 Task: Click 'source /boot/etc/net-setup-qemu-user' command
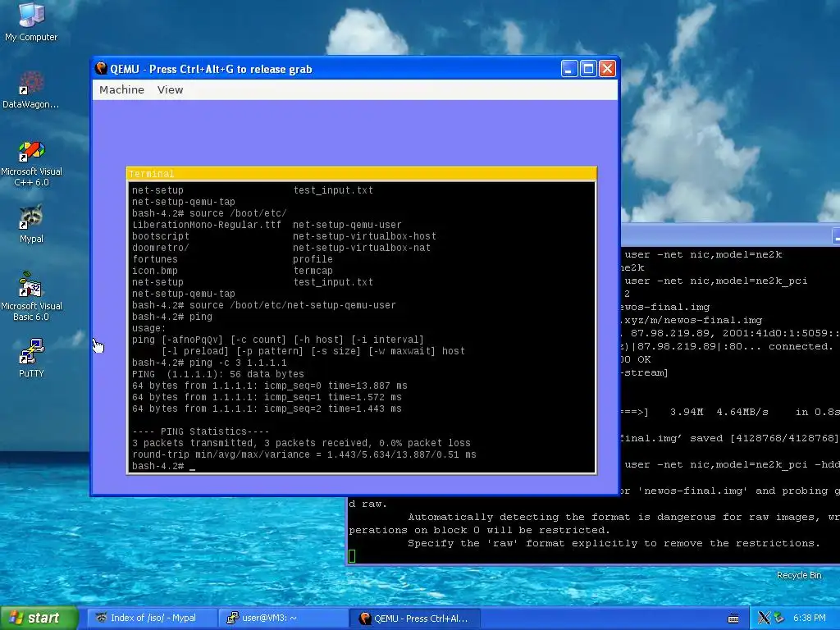click(x=293, y=305)
